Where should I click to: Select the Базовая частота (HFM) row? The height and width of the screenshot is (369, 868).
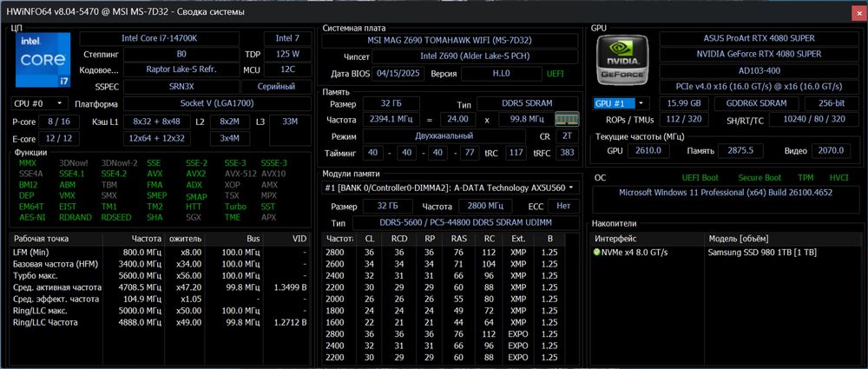pyautogui.click(x=161, y=264)
